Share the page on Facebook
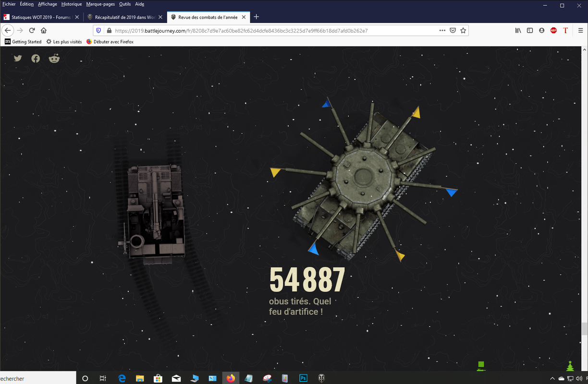Screen dimensions: 588x384 36,59
